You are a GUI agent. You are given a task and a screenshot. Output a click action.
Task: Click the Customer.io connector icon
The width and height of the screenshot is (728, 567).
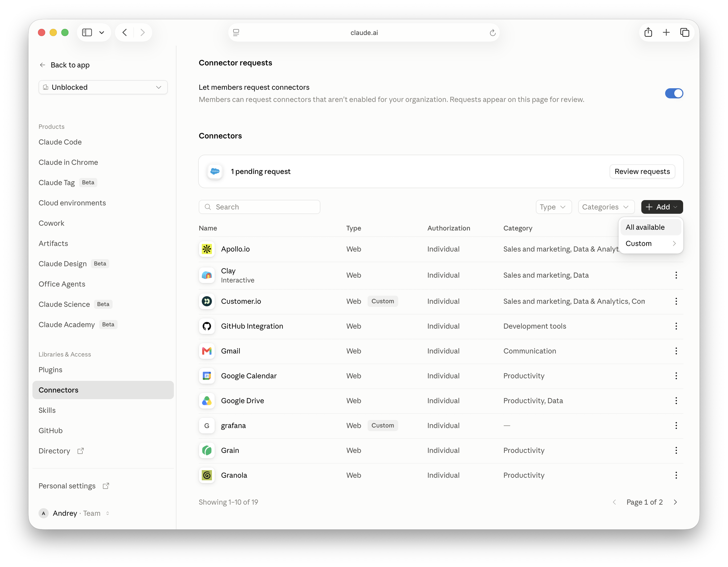(207, 301)
